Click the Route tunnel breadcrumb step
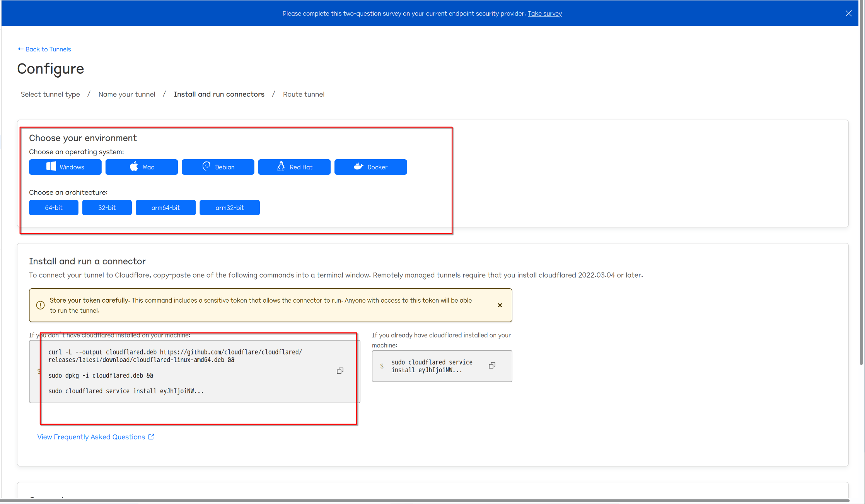Image resolution: width=865 pixels, height=504 pixels. [x=304, y=94]
